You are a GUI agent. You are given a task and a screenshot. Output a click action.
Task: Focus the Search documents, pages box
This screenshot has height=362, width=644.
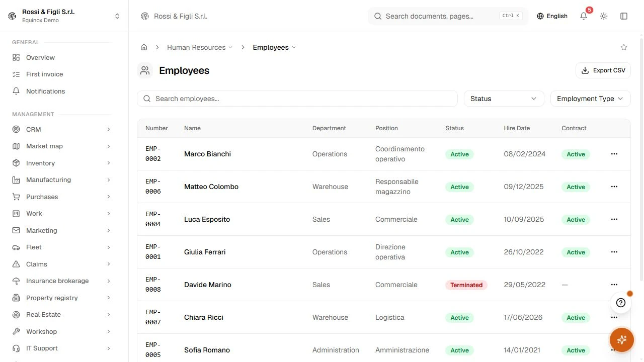coord(448,16)
